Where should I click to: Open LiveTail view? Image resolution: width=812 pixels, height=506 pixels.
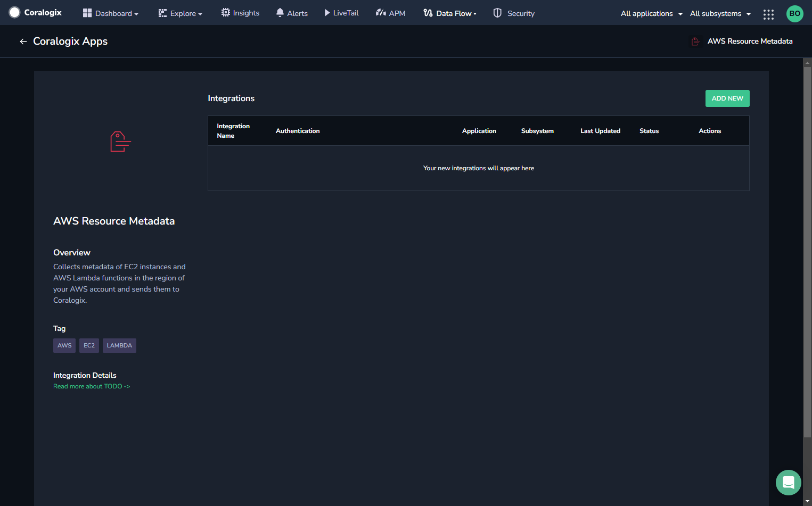[x=341, y=13]
